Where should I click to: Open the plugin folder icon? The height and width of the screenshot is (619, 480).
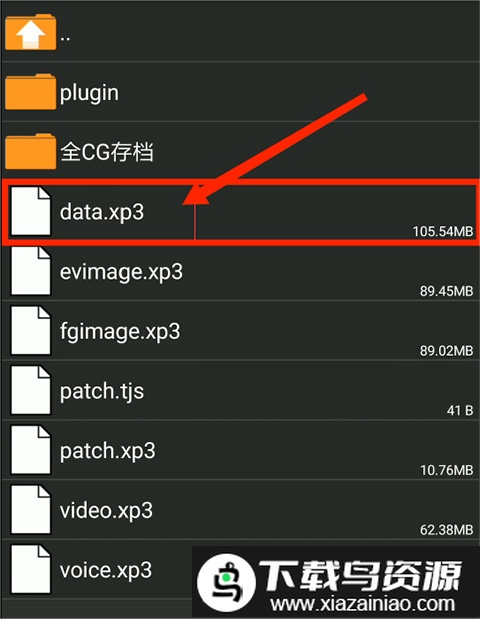30,92
